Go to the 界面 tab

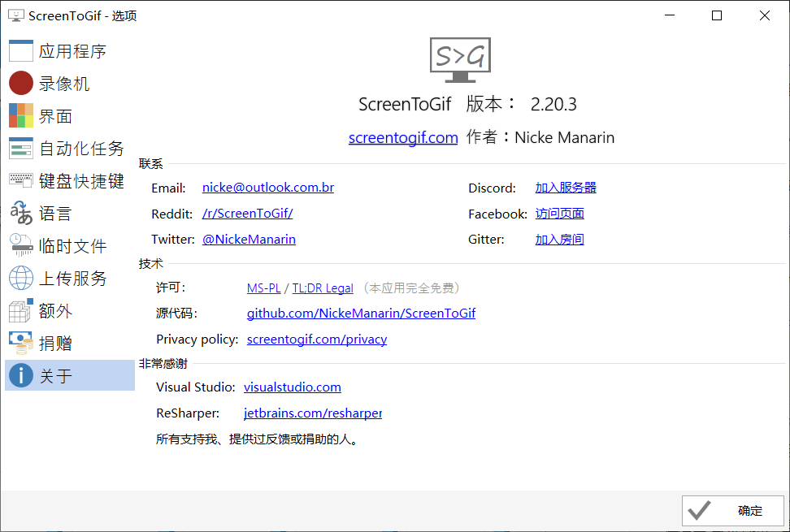(70, 116)
